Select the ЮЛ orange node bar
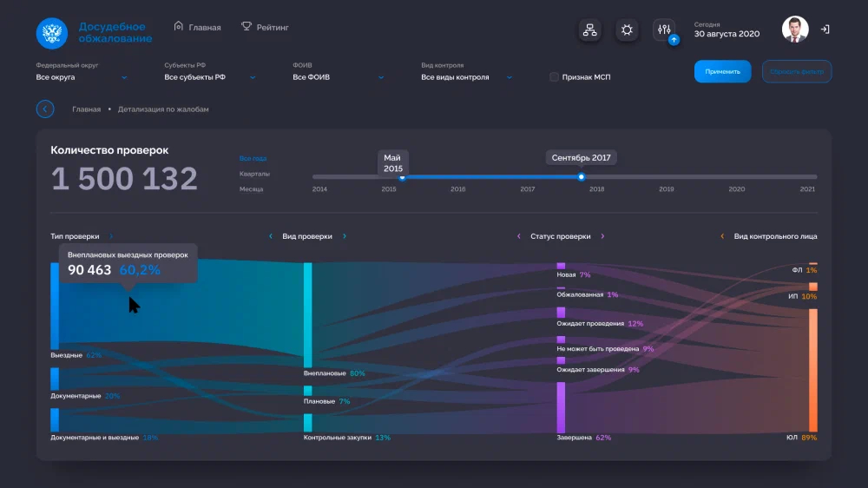Viewport: 868px width, 488px height. (x=813, y=370)
